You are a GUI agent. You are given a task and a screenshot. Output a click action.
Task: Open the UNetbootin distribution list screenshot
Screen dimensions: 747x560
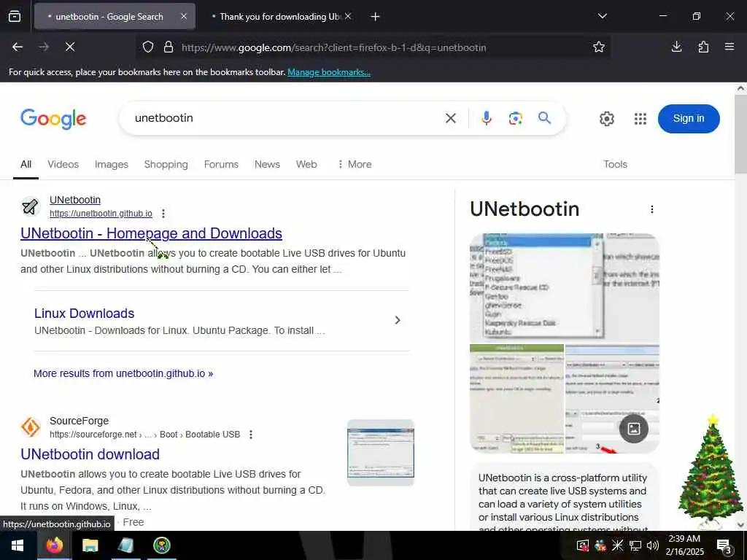564,287
